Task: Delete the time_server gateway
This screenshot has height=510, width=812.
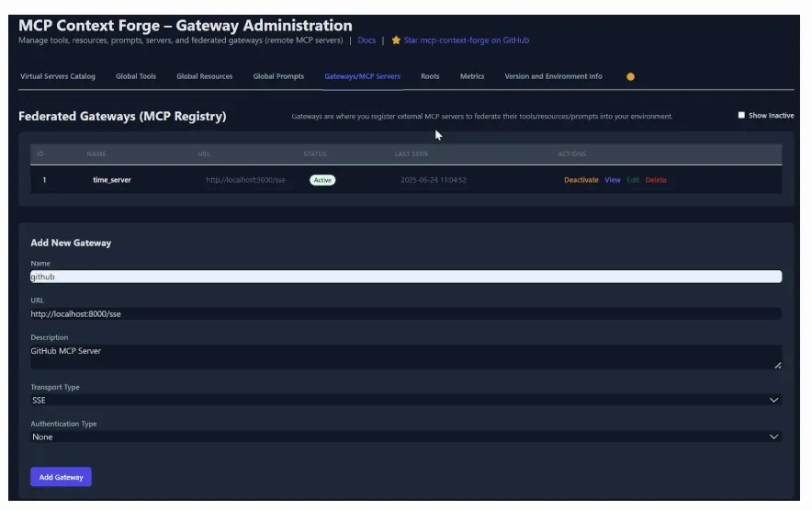Action: point(656,180)
